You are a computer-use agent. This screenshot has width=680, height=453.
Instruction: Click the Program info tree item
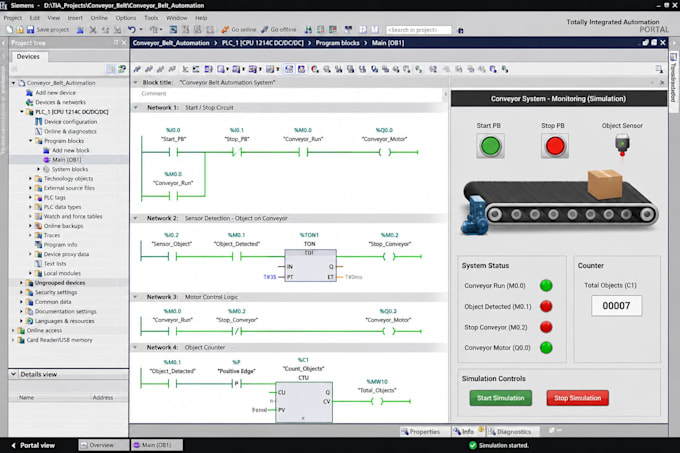56,245
